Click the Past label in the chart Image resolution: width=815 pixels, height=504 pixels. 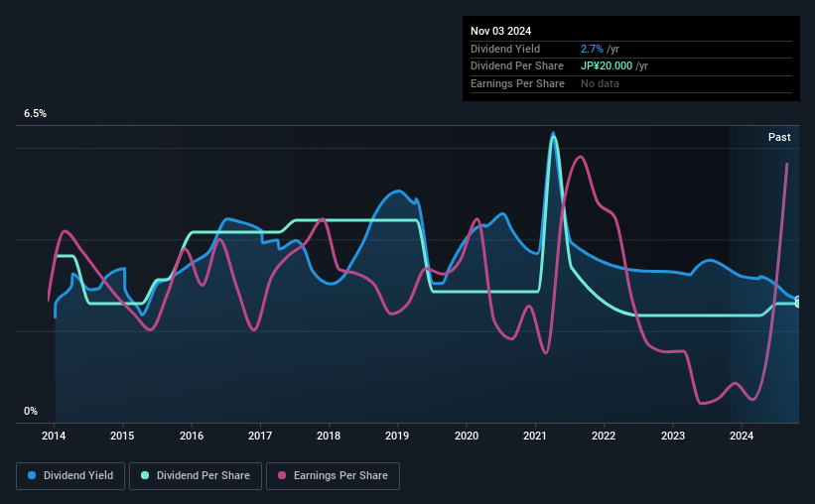click(x=779, y=137)
